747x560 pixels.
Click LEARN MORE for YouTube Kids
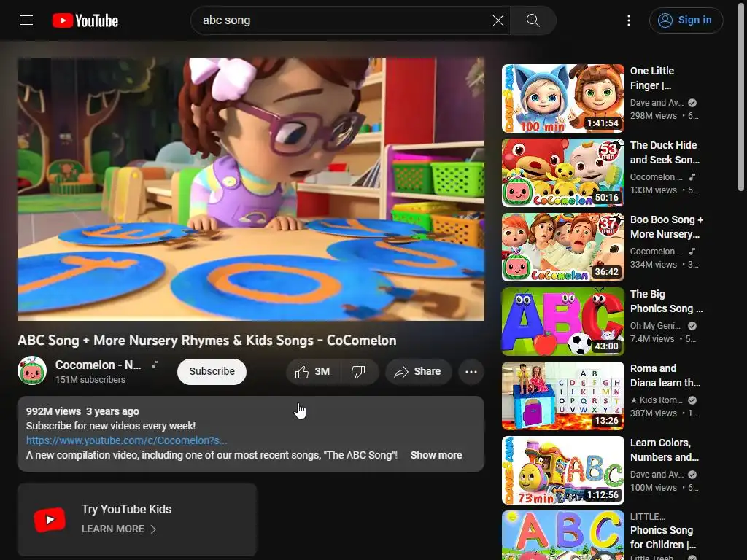(x=119, y=529)
